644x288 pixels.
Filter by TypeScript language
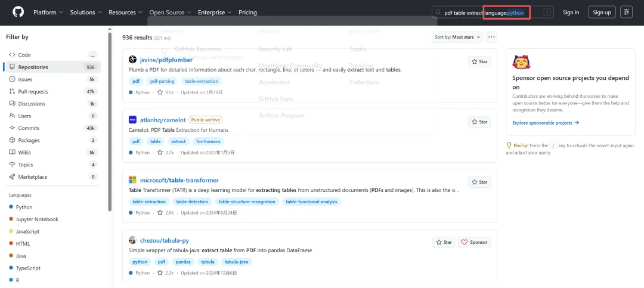click(24, 268)
